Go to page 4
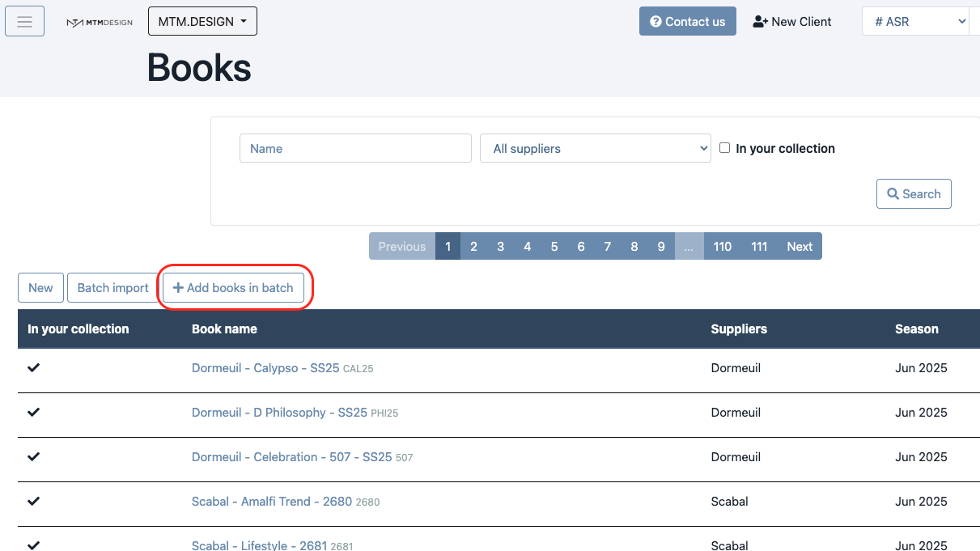Image resolution: width=980 pixels, height=551 pixels. 527,246
